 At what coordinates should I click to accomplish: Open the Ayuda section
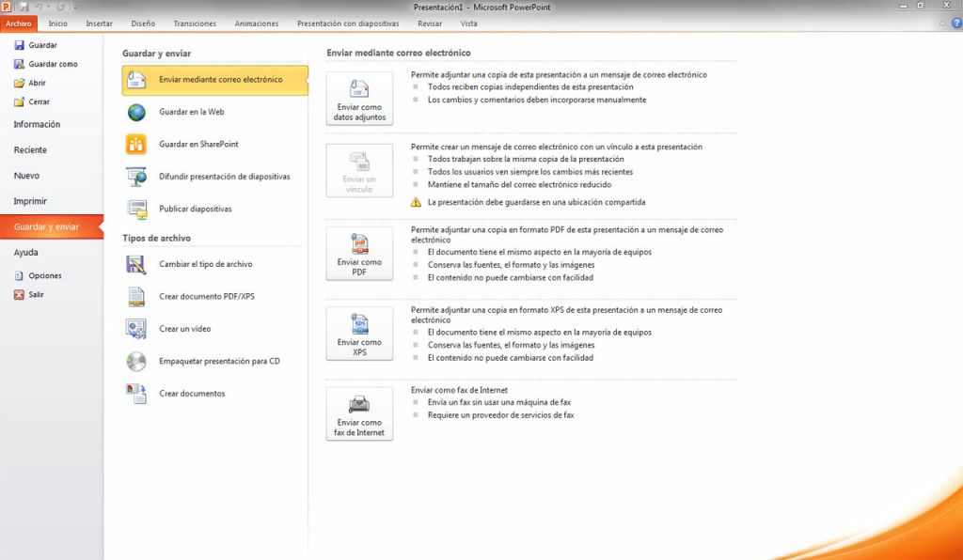(25, 253)
